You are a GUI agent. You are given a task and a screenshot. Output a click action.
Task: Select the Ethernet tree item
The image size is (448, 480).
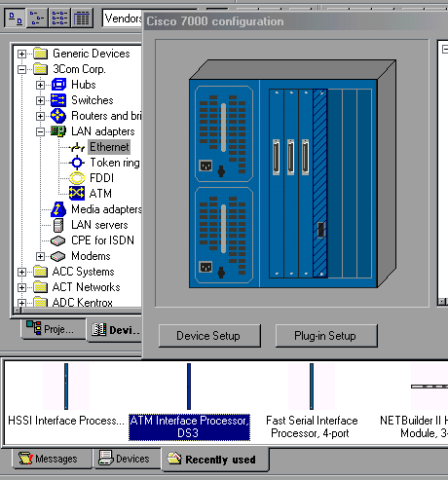109,147
